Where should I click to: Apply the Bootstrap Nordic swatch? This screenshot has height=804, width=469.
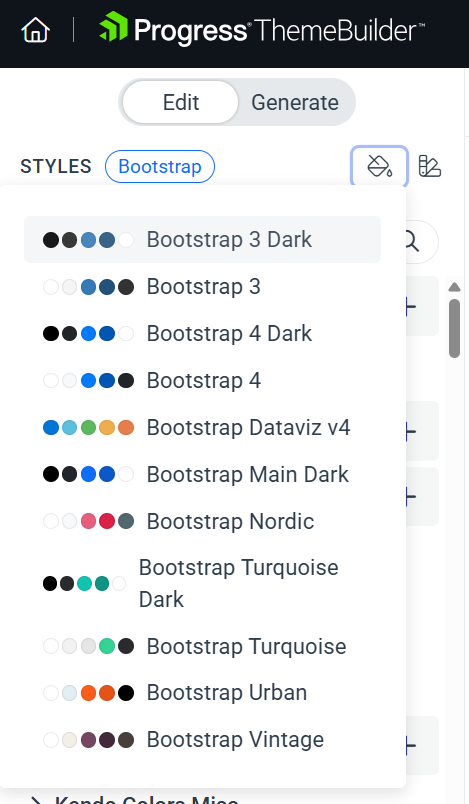tap(202, 521)
